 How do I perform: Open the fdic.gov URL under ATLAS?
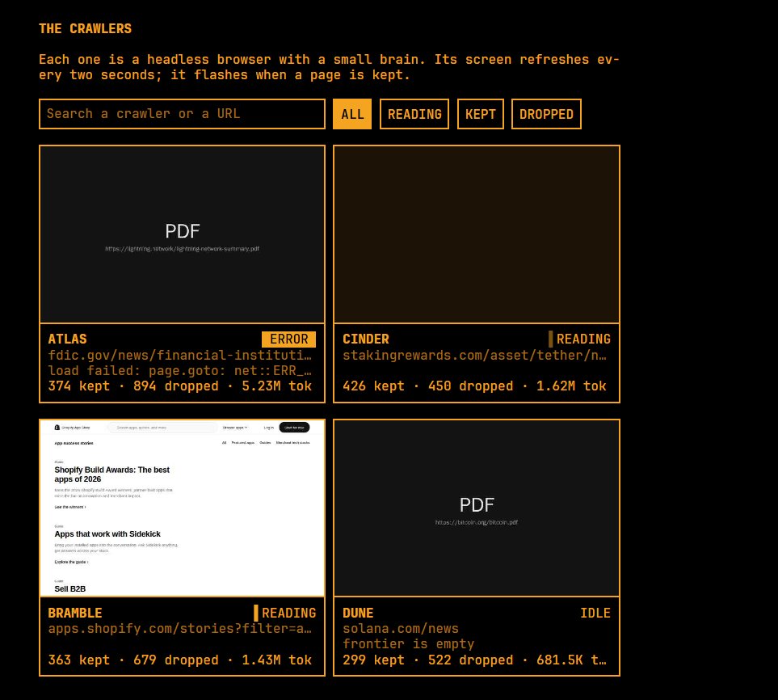pyautogui.click(x=179, y=356)
